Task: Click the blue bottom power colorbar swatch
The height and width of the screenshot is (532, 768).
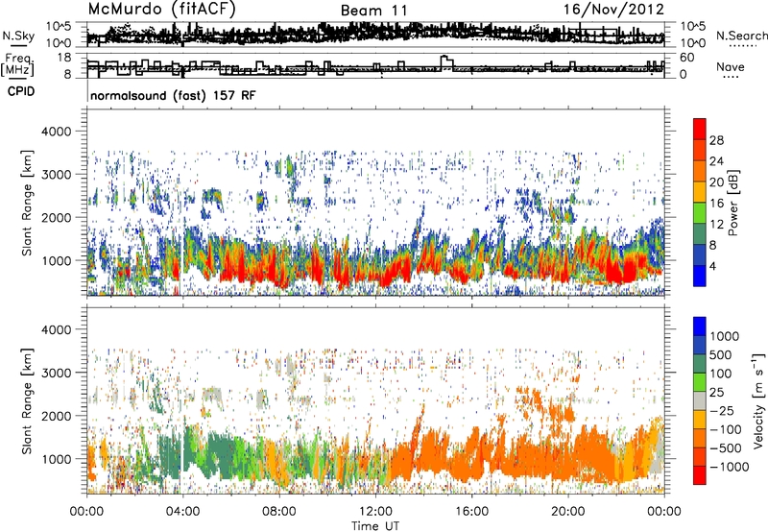Action: (700, 276)
